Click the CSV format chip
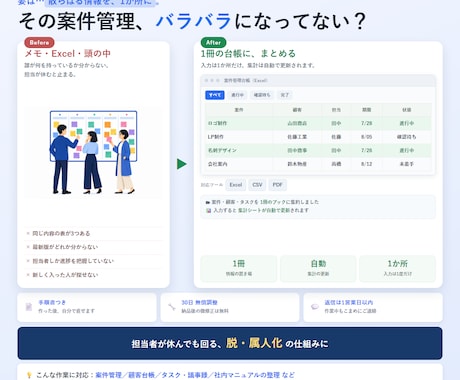Image resolution: width=460 pixels, height=380 pixels. [257, 185]
